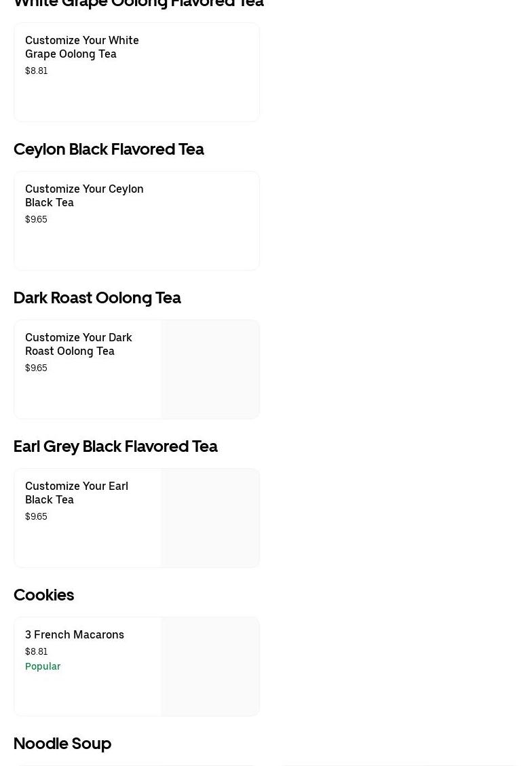The height and width of the screenshot is (766, 532).
Task: Open the 3 French Macarons item
Action: click(75, 634)
